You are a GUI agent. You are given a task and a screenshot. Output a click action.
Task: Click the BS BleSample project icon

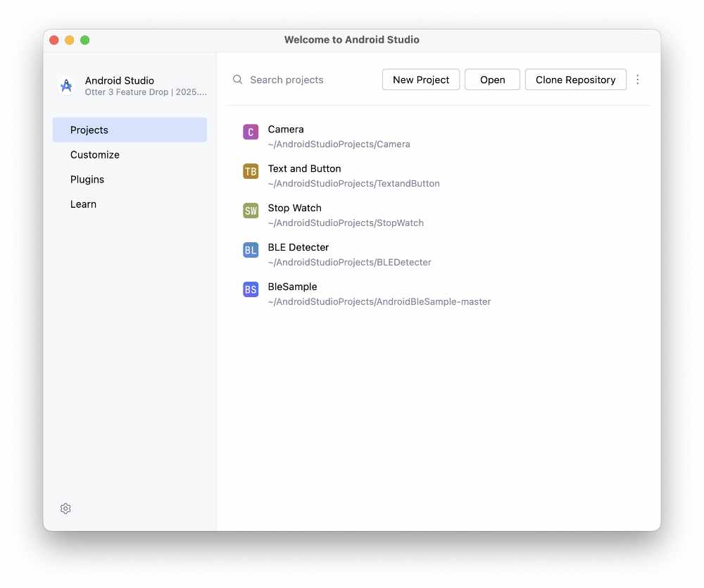point(251,289)
